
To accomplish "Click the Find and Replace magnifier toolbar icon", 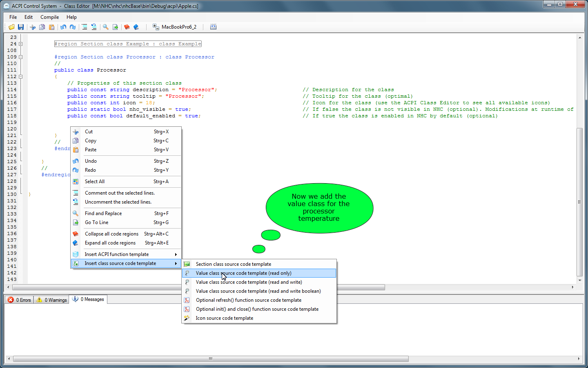I will click(106, 27).
